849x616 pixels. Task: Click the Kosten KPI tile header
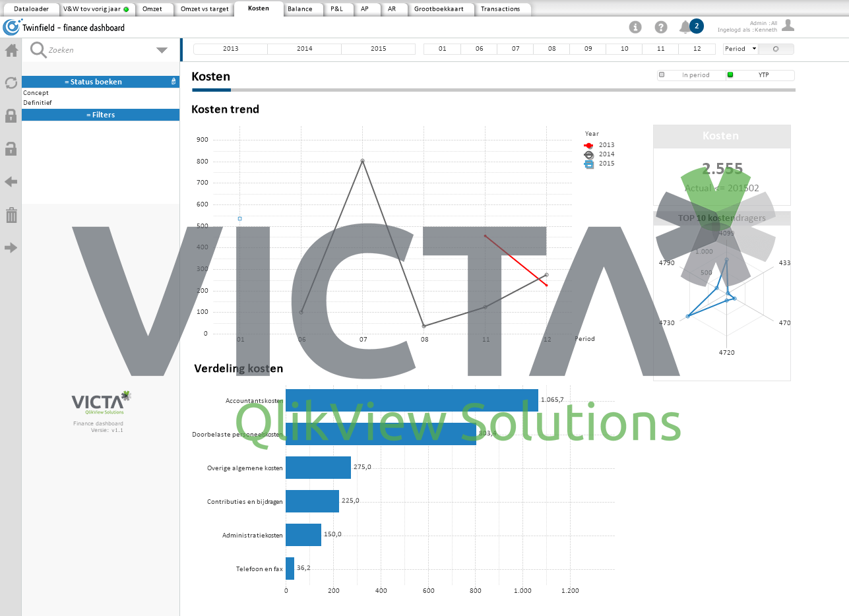coord(722,136)
